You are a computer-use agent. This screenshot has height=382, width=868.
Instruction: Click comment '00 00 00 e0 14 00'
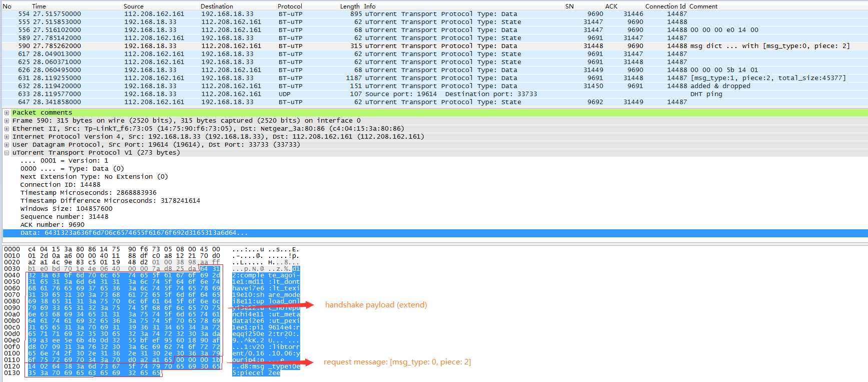pos(724,30)
